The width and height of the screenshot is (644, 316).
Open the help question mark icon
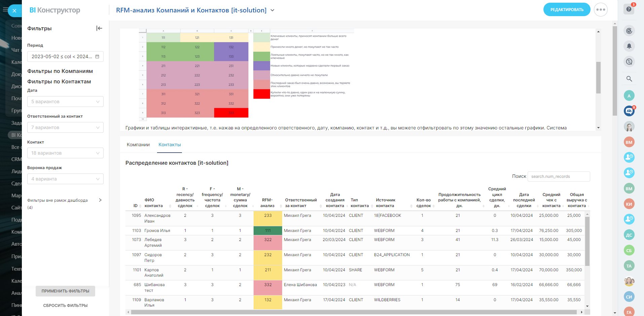click(x=629, y=9)
